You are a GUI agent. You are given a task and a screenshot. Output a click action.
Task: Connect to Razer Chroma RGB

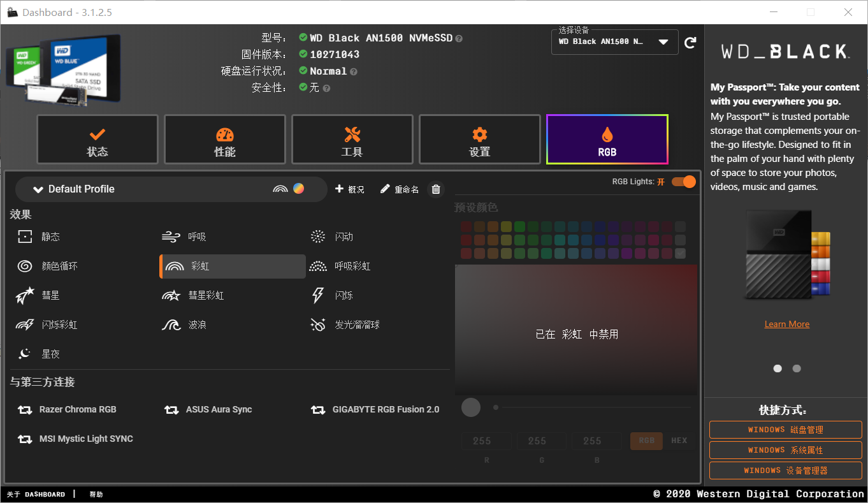pyautogui.click(x=67, y=410)
